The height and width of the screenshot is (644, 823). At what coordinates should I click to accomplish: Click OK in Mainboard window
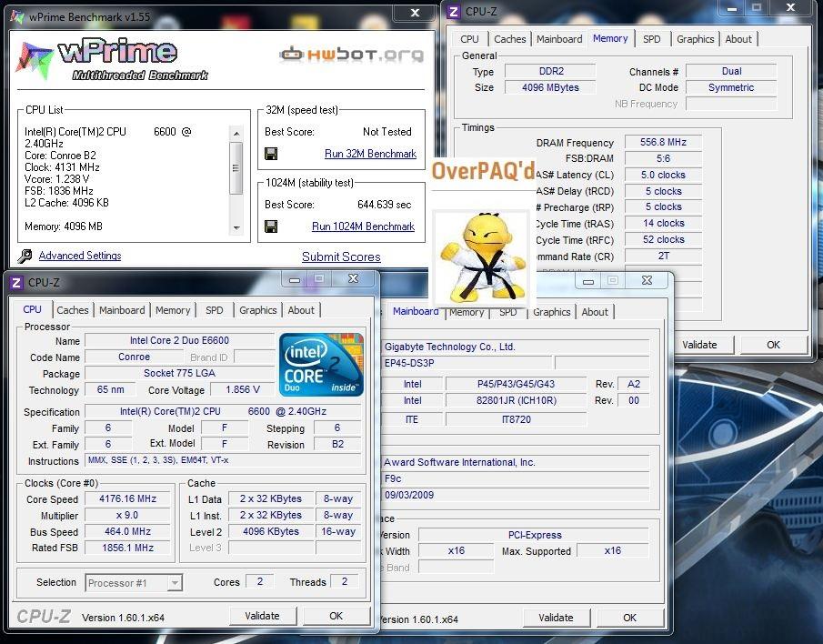630,618
